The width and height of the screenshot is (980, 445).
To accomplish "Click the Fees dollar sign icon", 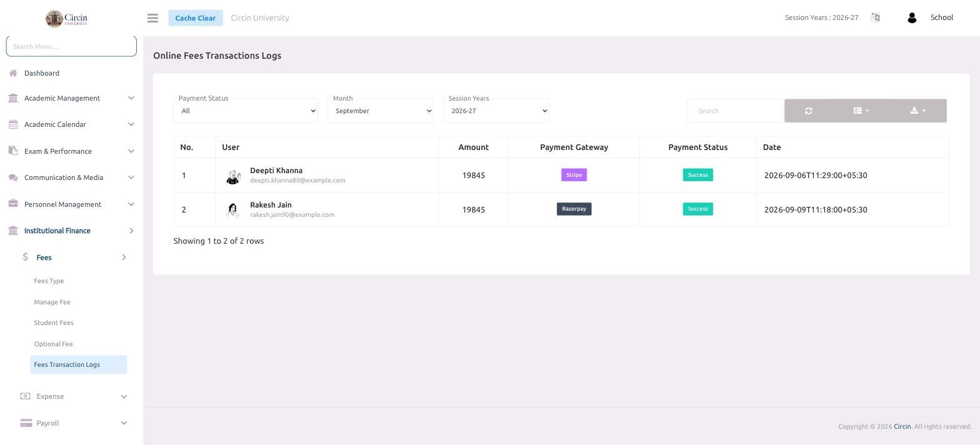I will [x=26, y=257].
